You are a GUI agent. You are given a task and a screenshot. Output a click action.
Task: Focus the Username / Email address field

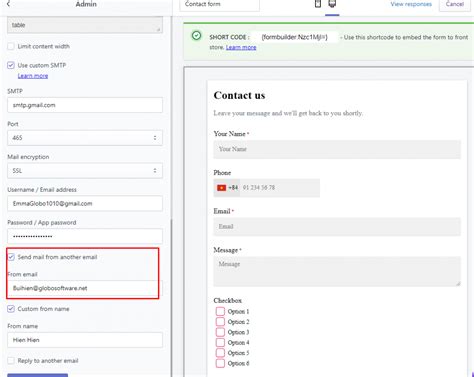[x=85, y=203]
